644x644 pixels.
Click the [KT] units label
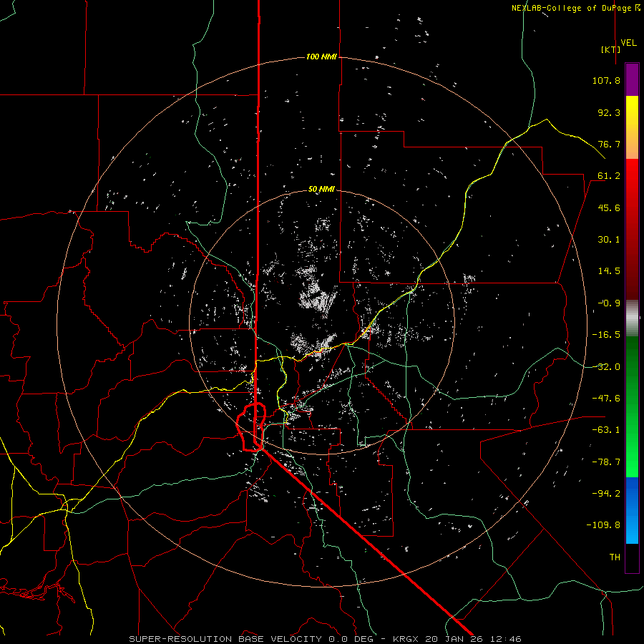pyautogui.click(x=611, y=49)
